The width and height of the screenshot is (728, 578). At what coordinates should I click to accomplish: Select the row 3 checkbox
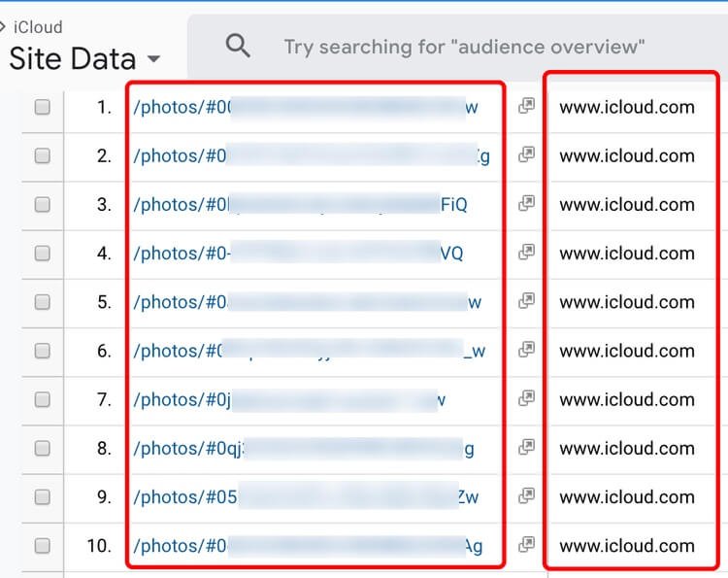click(43, 205)
